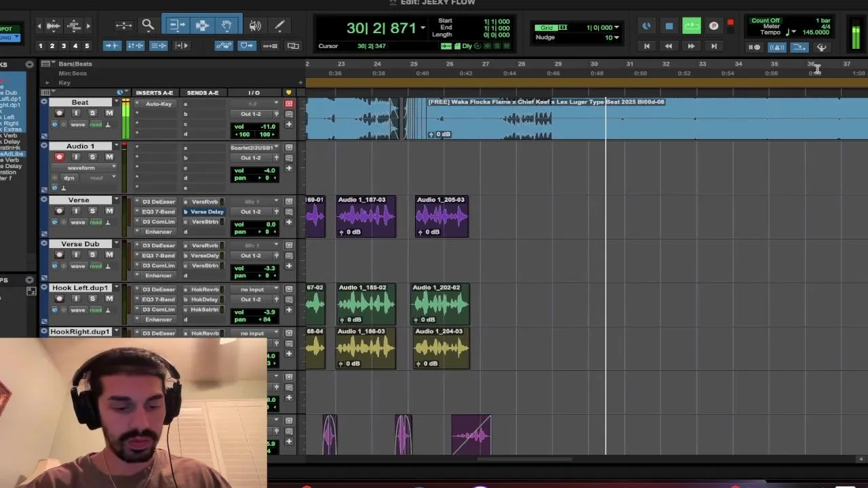Jump to end with Go to End

click(713, 46)
